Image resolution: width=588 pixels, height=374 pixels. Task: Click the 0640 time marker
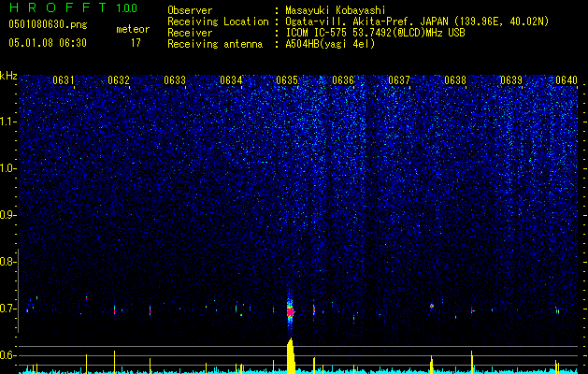coord(566,80)
